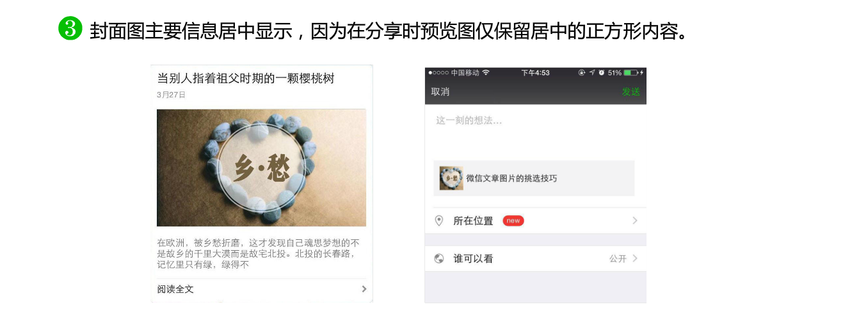Expand the 所在位置 row chevron
Image resolution: width=868 pixels, height=309 pixels.
[x=635, y=221]
